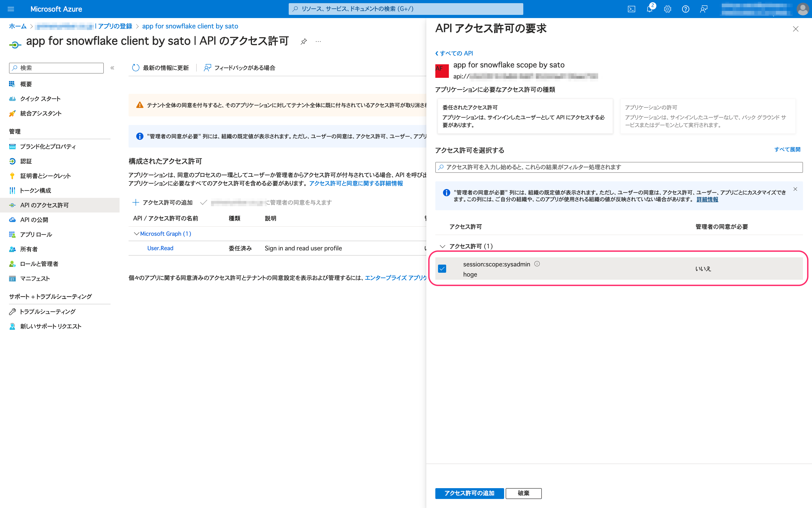The width and height of the screenshot is (812, 508).
Task: Open the User.Read permission link
Action: coord(160,248)
